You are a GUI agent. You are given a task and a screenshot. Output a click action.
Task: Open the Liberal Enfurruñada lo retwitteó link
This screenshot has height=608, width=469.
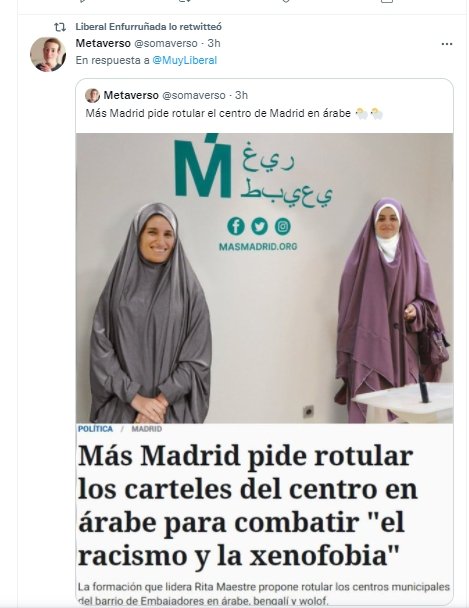click(148, 27)
